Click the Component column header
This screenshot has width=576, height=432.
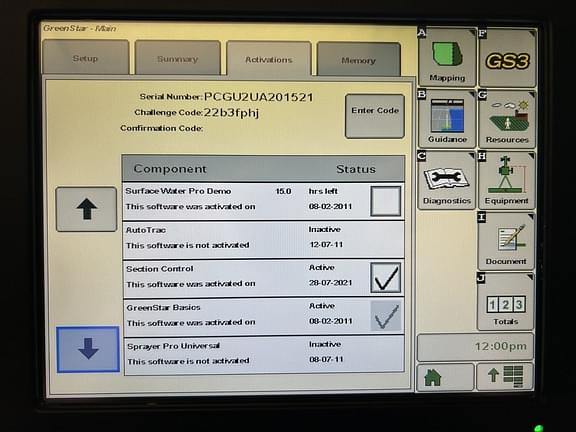(170, 169)
